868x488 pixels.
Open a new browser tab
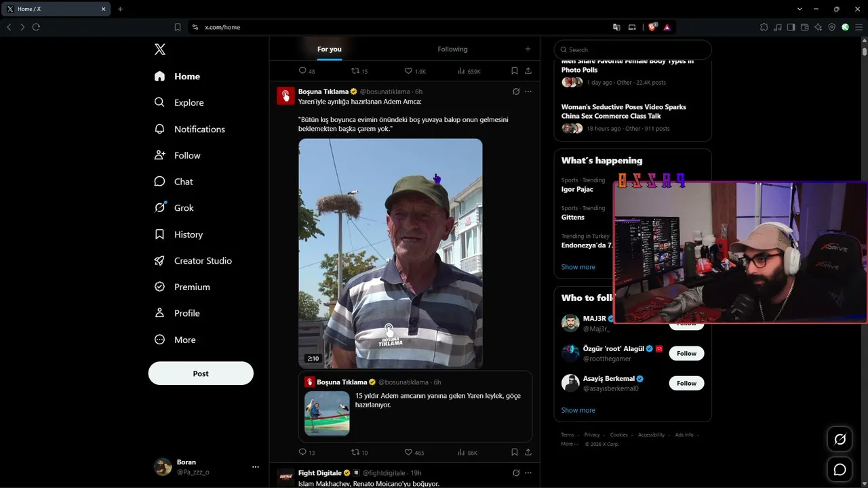[x=120, y=9]
